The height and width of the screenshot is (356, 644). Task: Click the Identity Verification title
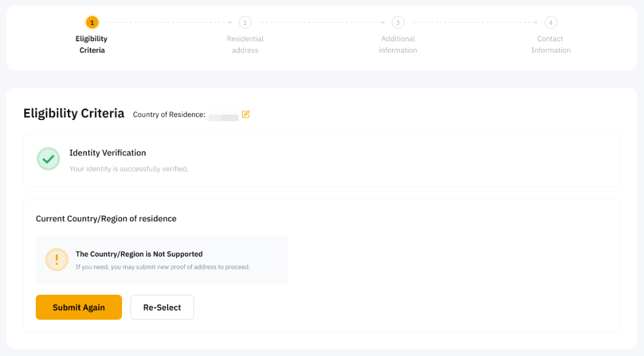[x=107, y=153]
